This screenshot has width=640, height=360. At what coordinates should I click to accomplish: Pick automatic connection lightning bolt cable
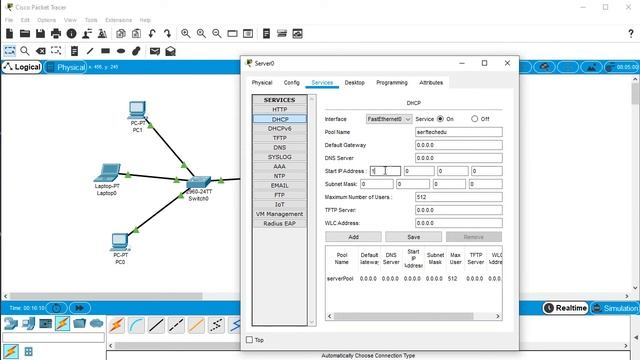116,325
